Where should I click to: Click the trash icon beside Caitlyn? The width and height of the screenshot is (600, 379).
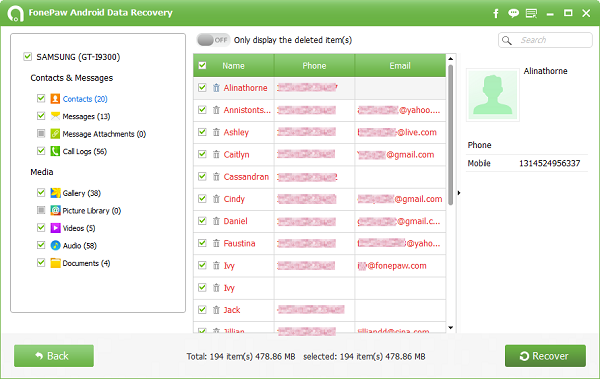[x=216, y=154]
